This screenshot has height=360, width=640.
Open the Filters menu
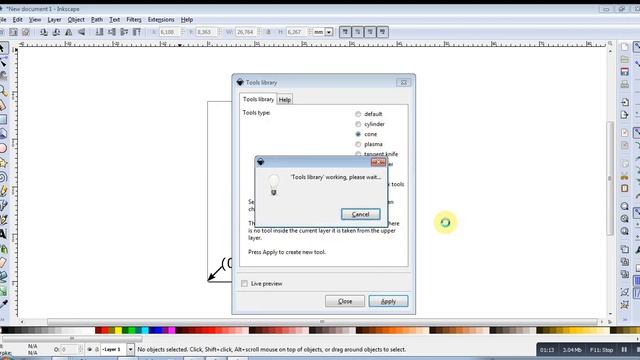pos(133,20)
